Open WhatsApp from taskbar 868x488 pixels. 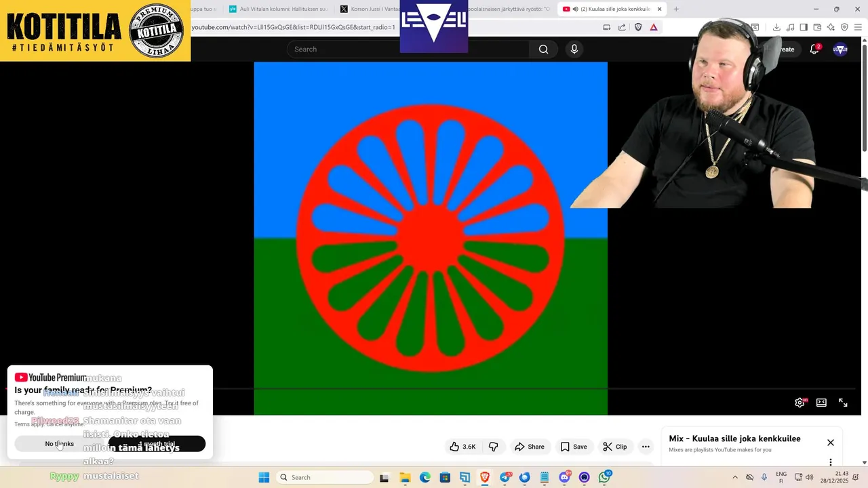(x=604, y=477)
